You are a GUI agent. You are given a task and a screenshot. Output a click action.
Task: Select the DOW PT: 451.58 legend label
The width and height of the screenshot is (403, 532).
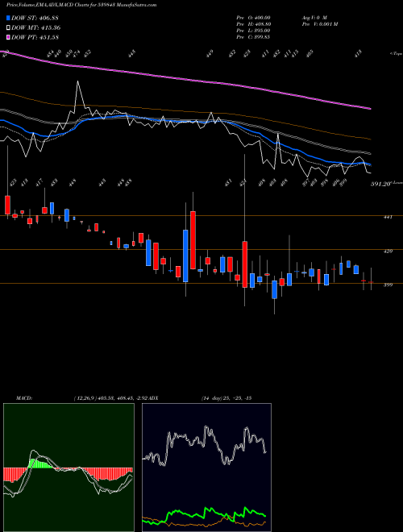(x=35, y=37)
